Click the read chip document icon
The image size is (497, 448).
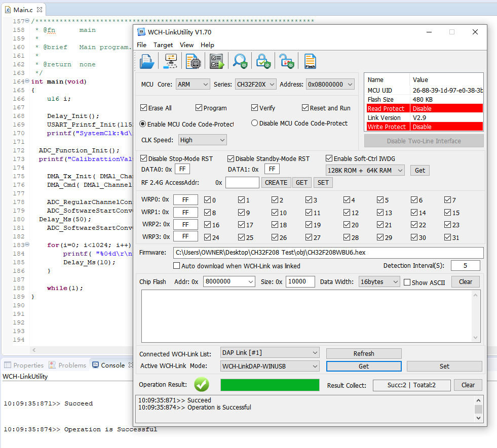pos(193,61)
